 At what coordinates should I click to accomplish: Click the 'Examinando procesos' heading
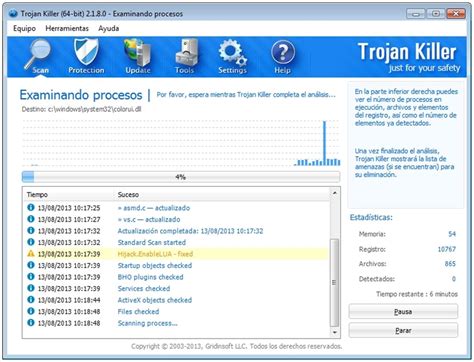tap(81, 95)
